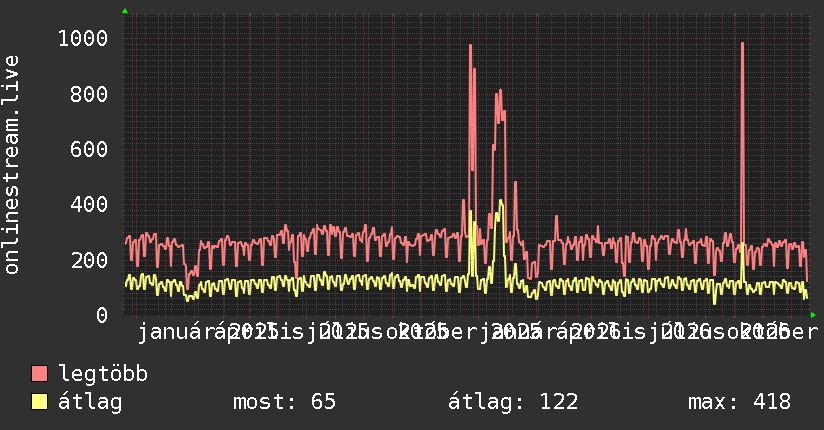The image size is (824, 430).
Task: Click the 800 y-axis label
Action: tap(89, 94)
